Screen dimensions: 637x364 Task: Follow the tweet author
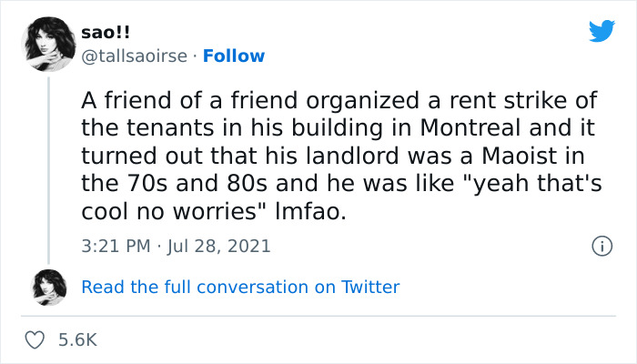point(234,56)
